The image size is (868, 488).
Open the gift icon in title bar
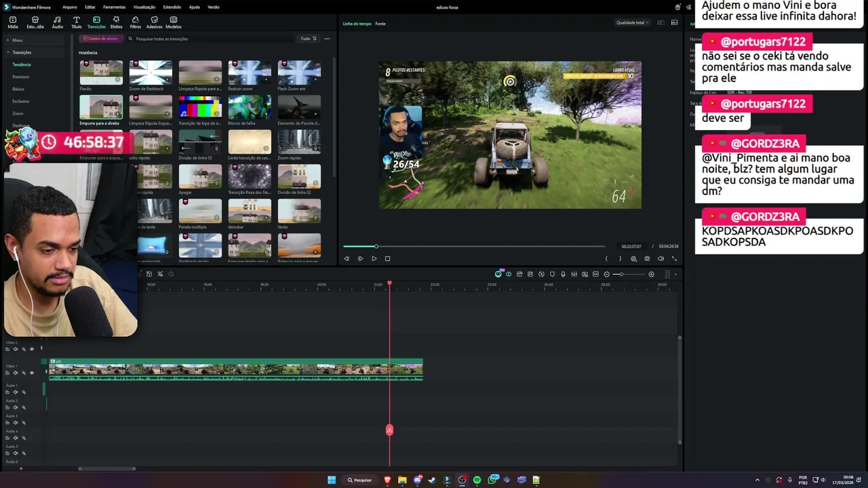(x=677, y=7)
